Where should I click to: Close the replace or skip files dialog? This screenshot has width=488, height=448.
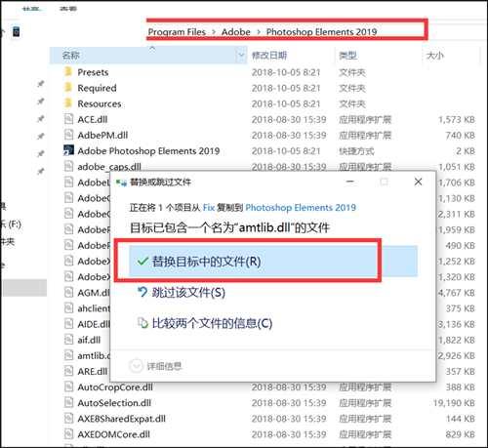(418, 182)
